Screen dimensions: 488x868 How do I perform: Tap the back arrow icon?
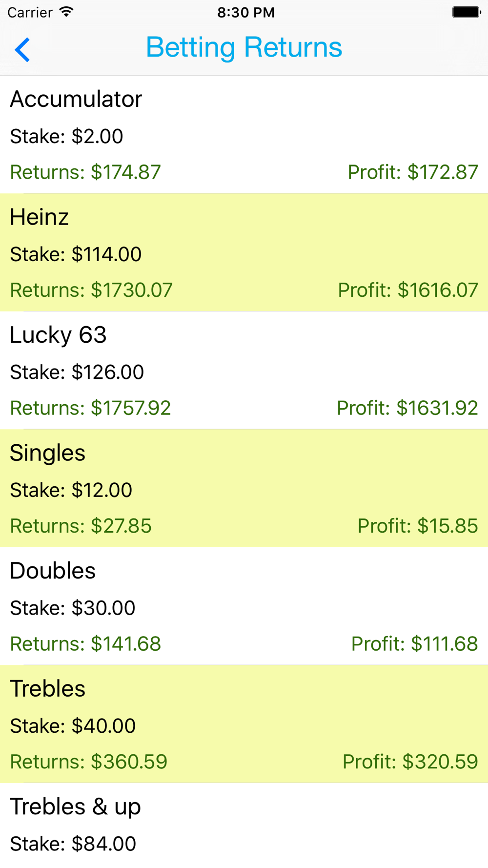[22, 49]
